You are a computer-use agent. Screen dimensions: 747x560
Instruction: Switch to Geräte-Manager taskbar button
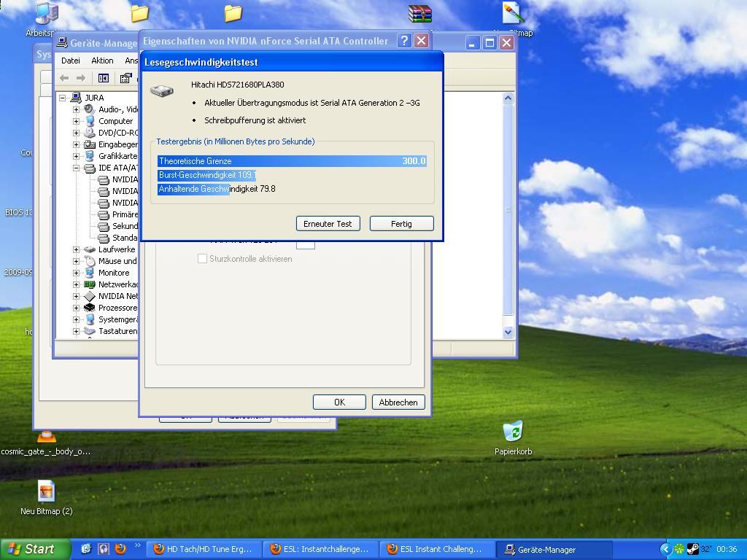(x=554, y=550)
